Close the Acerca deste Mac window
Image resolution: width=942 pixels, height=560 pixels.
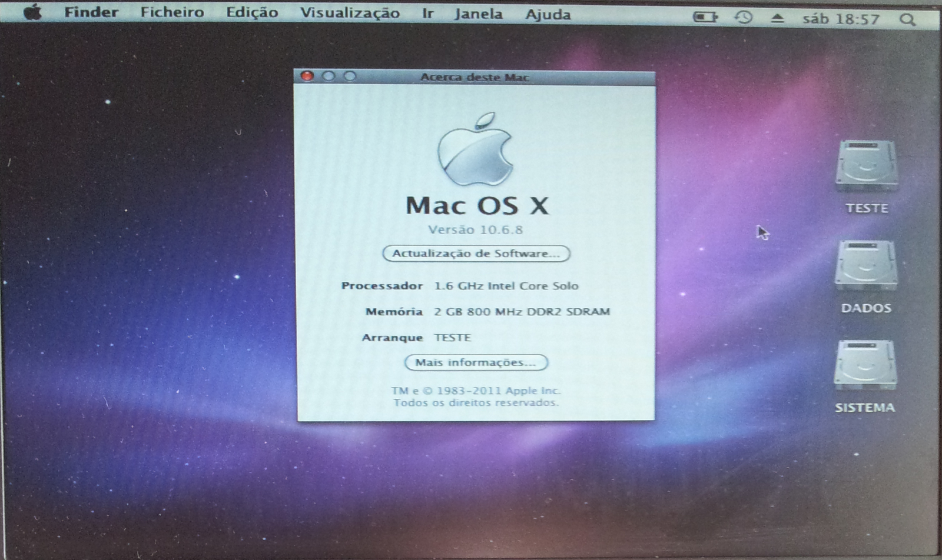[307, 76]
